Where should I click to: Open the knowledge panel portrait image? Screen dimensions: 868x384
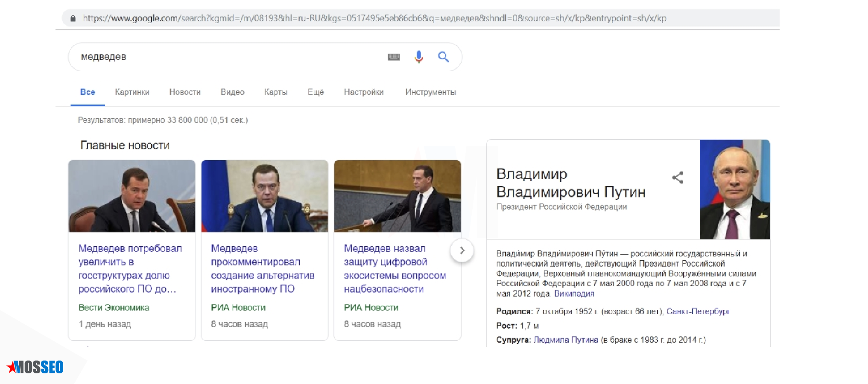[735, 189]
